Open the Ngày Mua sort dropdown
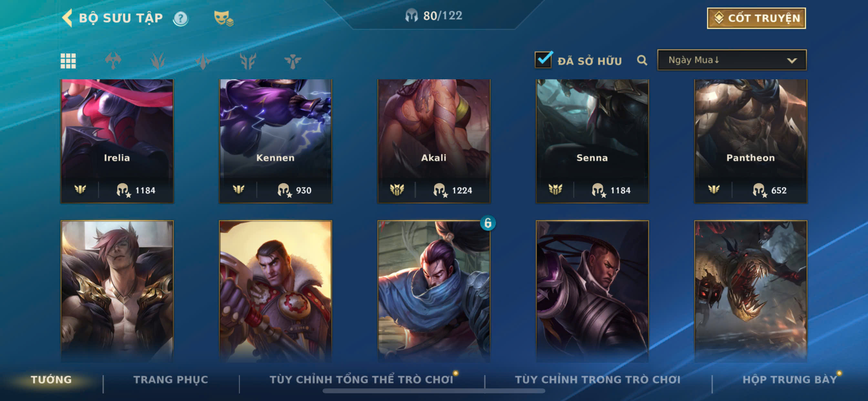 [x=732, y=60]
